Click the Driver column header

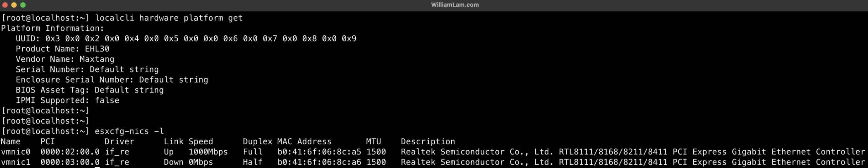click(119, 142)
